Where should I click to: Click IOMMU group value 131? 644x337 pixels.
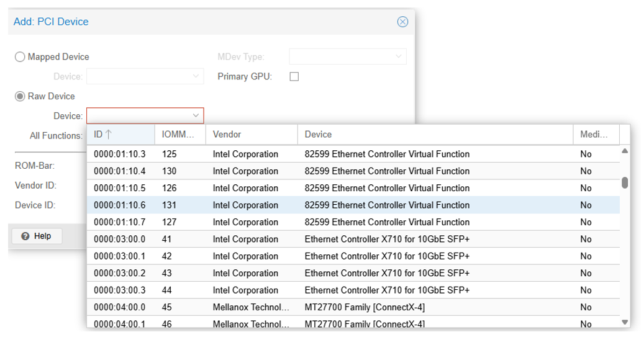click(169, 205)
